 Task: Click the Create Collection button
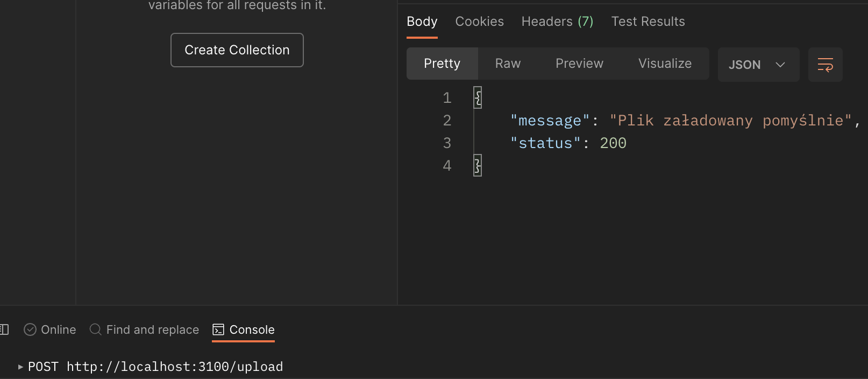[237, 50]
